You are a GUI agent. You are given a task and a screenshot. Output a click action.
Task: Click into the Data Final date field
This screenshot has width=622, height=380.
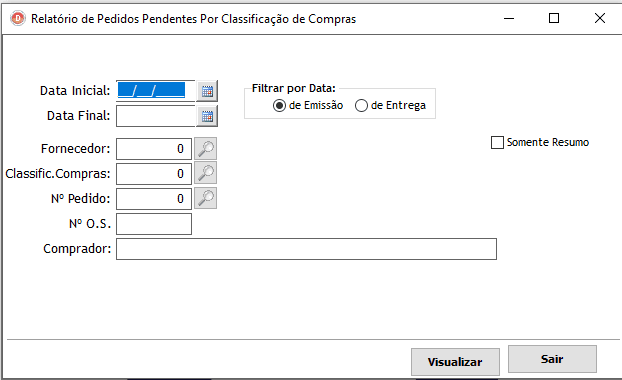click(156, 116)
